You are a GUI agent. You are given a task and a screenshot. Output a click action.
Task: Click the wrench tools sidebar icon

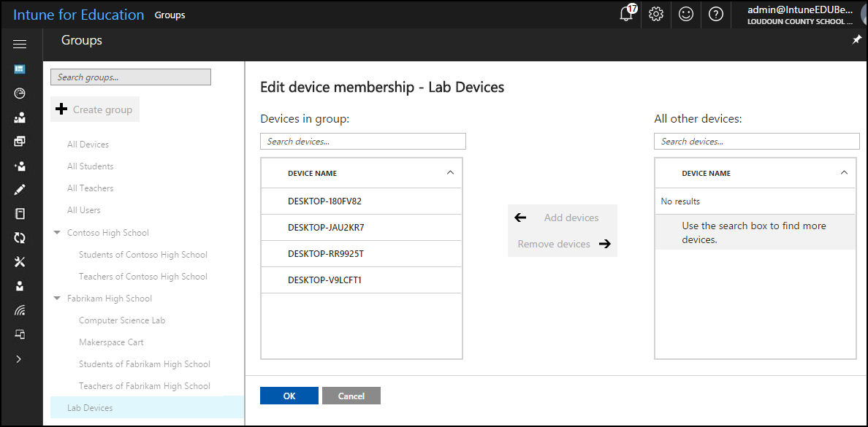coord(20,262)
